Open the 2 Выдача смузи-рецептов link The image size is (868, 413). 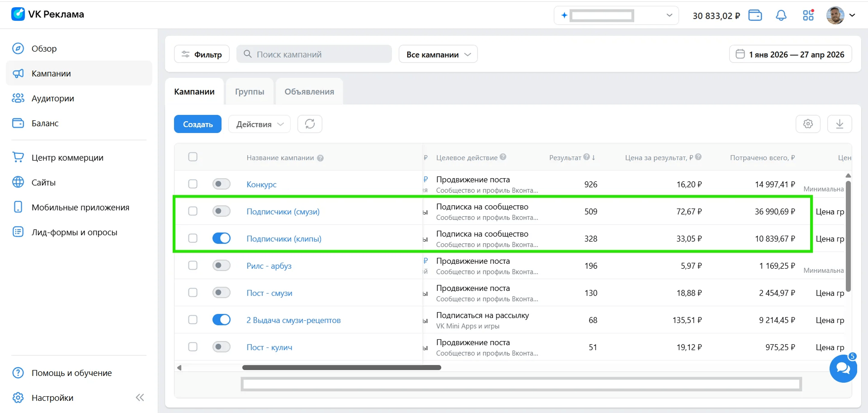pos(293,320)
